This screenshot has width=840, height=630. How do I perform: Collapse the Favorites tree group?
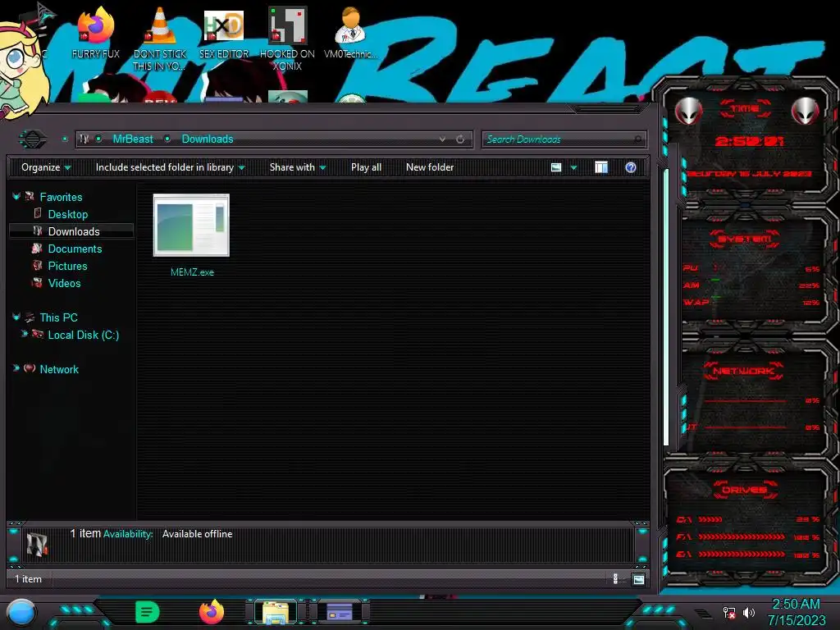coord(16,197)
